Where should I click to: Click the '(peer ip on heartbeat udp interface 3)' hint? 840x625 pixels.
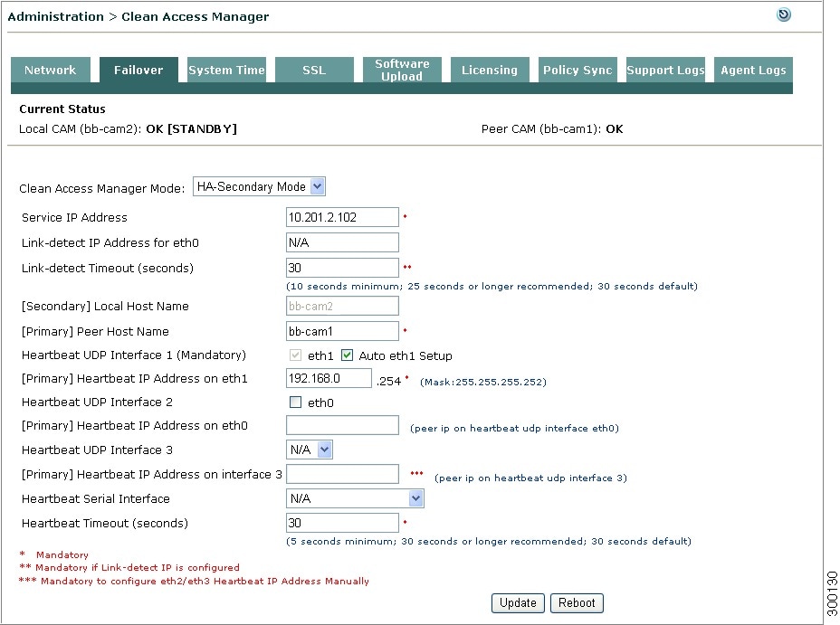pos(530,478)
